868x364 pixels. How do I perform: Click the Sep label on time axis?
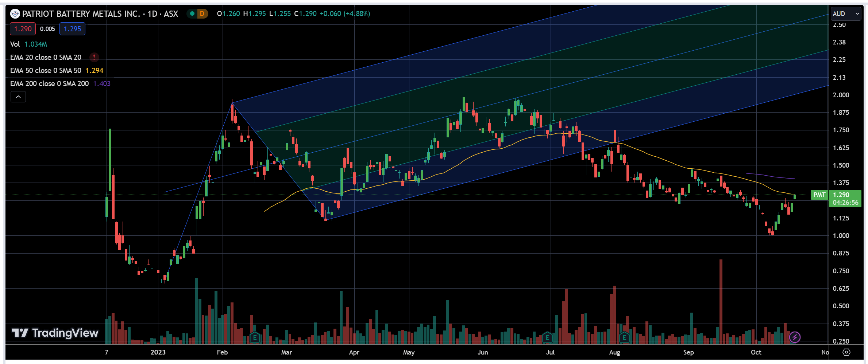(688, 352)
